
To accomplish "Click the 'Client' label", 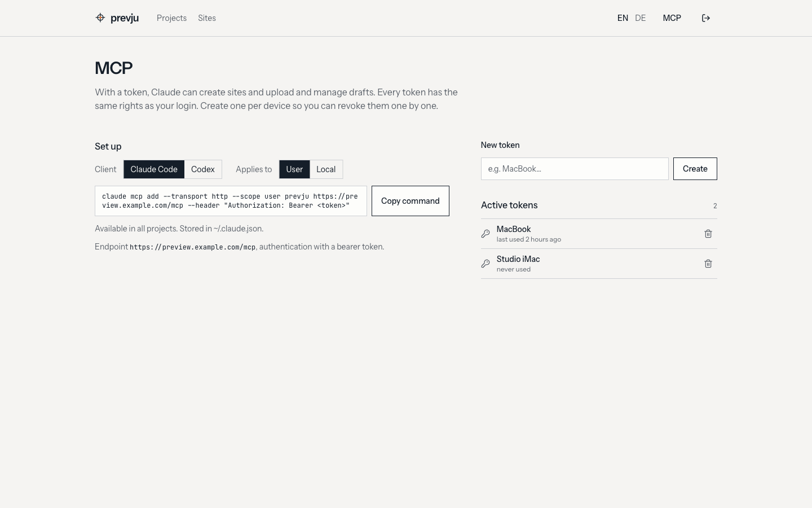I will (x=105, y=169).
